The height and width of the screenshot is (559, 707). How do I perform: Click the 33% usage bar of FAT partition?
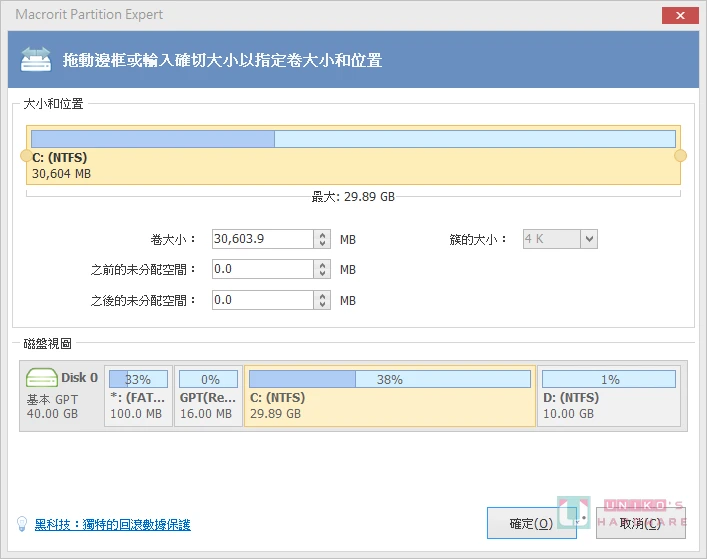[x=138, y=379]
